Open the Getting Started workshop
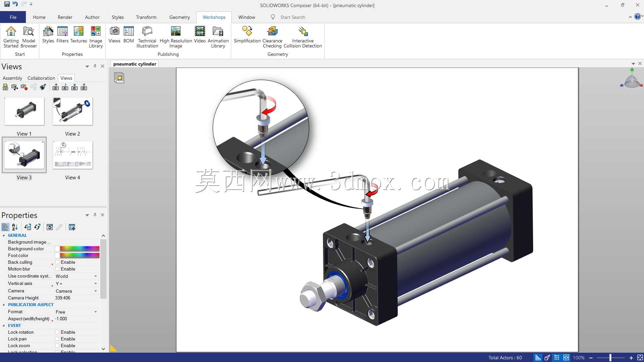Viewport: 644px width, 362px height. coord(11,37)
